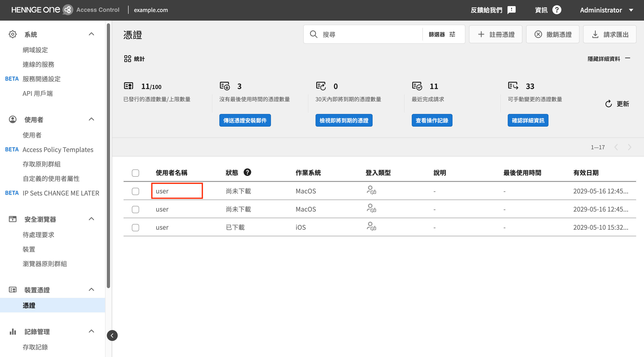Viewport: 644px width, 357px height.
Task: Click the HENNGE One logo icon
Action: coord(67,10)
